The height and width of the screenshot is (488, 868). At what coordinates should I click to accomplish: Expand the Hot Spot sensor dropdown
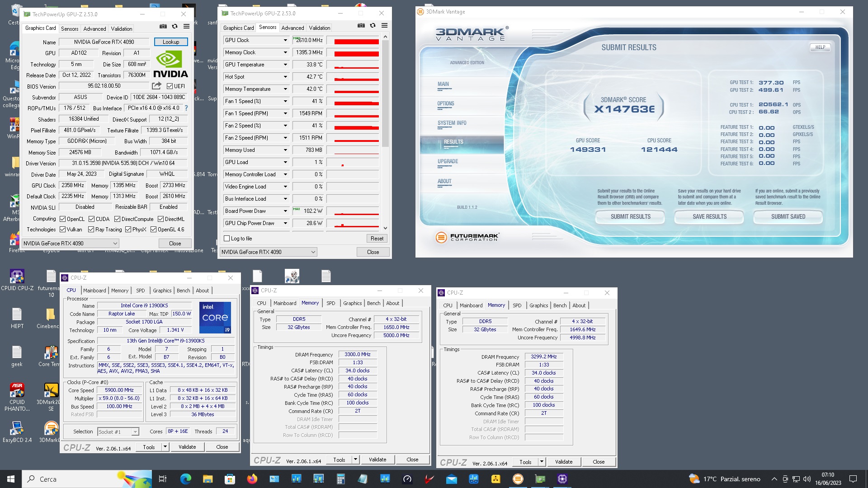click(x=285, y=77)
